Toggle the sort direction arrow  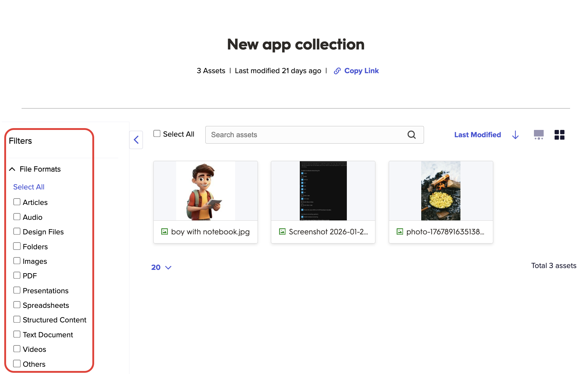pos(515,135)
